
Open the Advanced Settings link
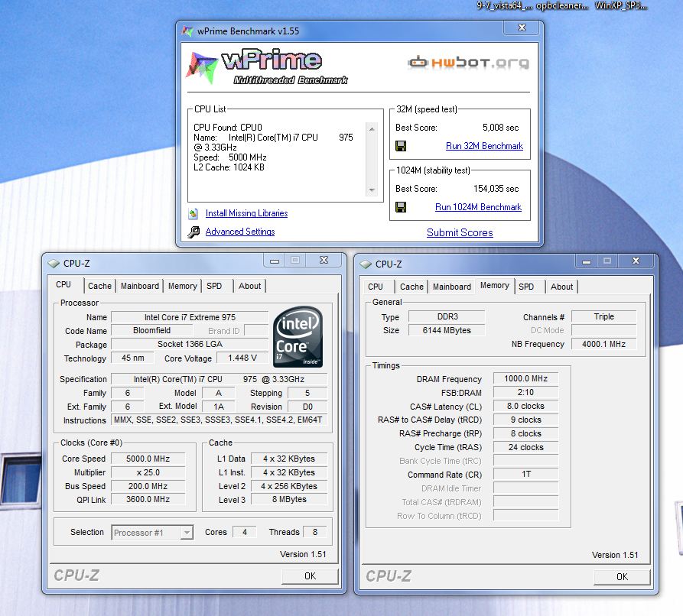(240, 232)
